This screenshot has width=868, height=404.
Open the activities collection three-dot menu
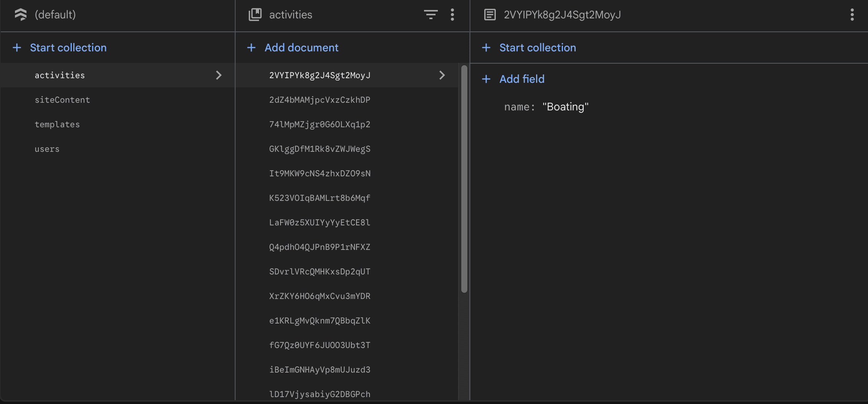pyautogui.click(x=452, y=15)
